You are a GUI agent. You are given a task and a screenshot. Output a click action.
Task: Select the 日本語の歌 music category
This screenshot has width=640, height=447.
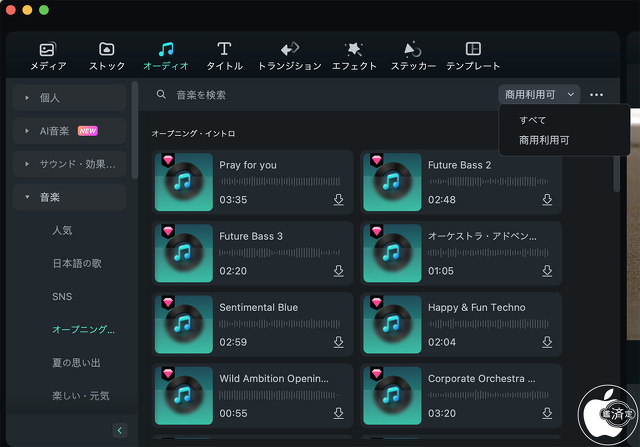(77, 263)
